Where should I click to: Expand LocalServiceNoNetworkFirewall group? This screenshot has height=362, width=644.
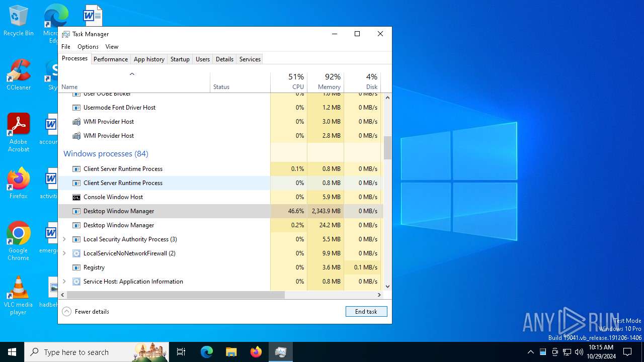(64, 253)
